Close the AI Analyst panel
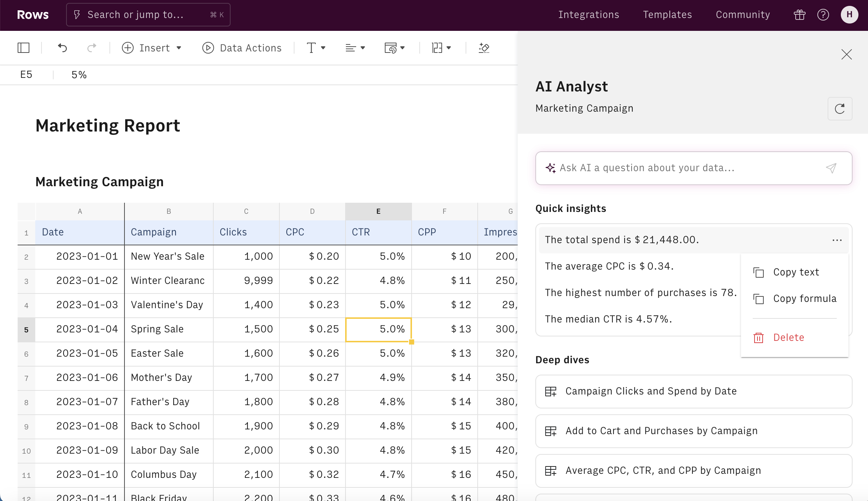 click(x=846, y=54)
